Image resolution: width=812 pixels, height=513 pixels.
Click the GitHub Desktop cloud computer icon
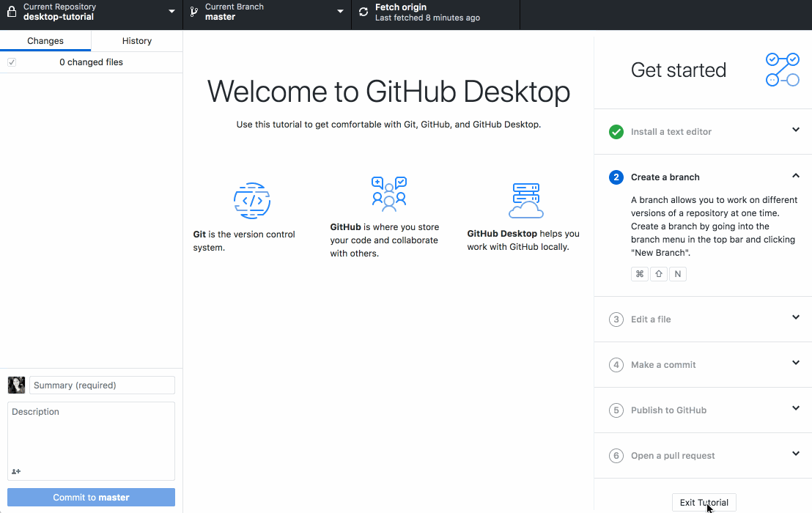pyautogui.click(x=524, y=199)
